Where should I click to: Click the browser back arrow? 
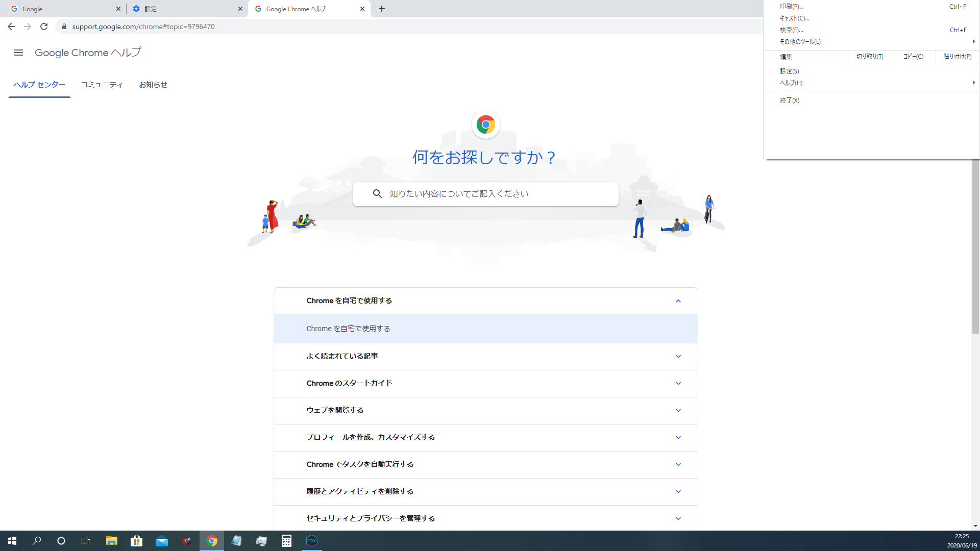click(11, 27)
